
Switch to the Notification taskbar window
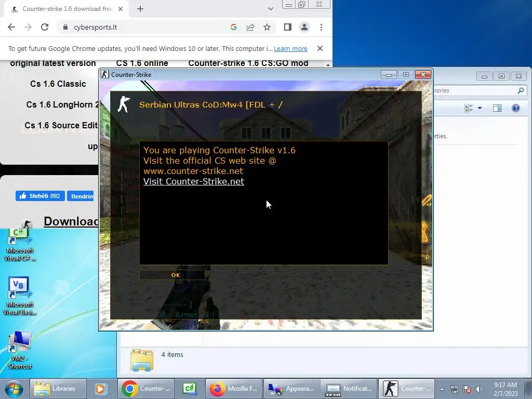pos(350,389)
